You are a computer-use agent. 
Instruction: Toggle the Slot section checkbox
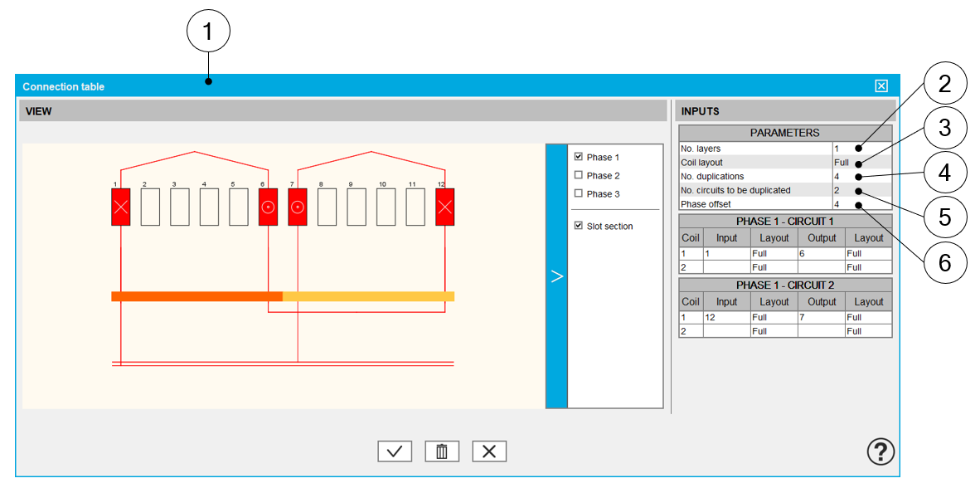coord(579,226)
